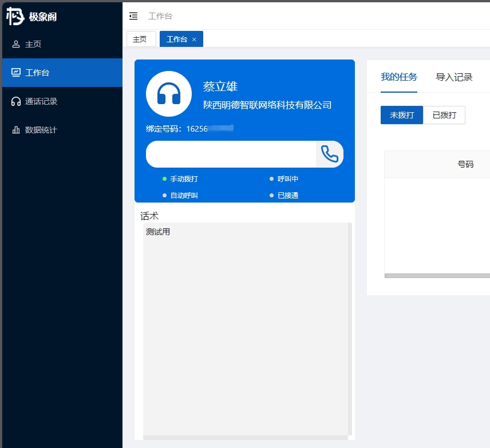Open the 主页 page tab
Image resolution: width=490 pixels, height=448 pixels.
pos(140,39)
